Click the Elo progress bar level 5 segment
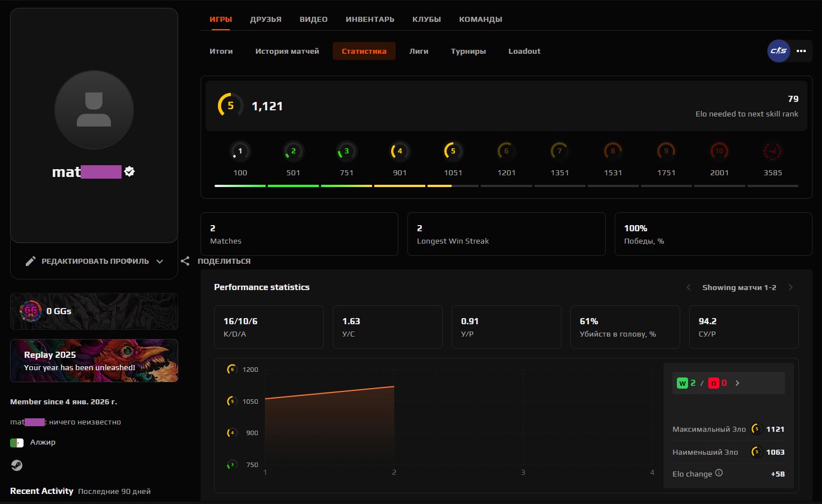 [x=453, y=185]
